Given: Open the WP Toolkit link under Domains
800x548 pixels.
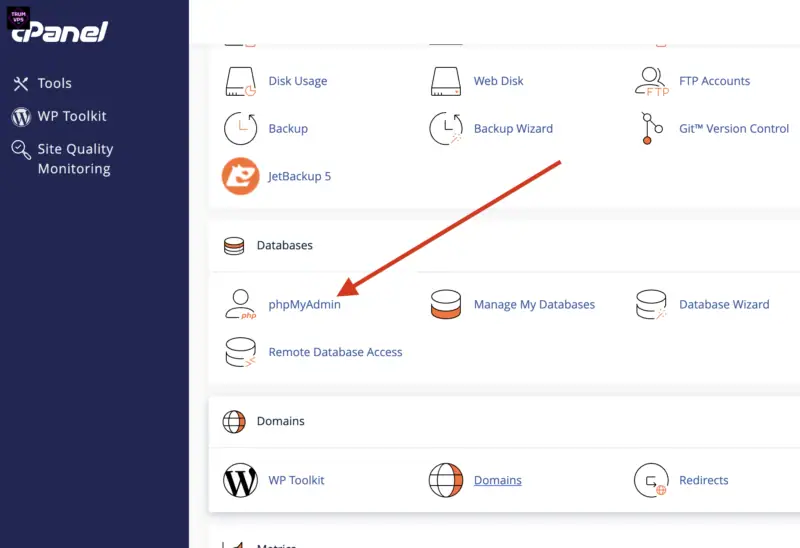Looking at the screenshot, I should point(296,481).
